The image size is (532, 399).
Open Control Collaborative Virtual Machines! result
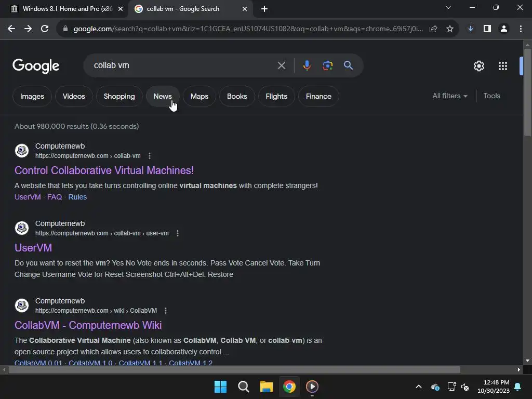click(x=104, y=170)
